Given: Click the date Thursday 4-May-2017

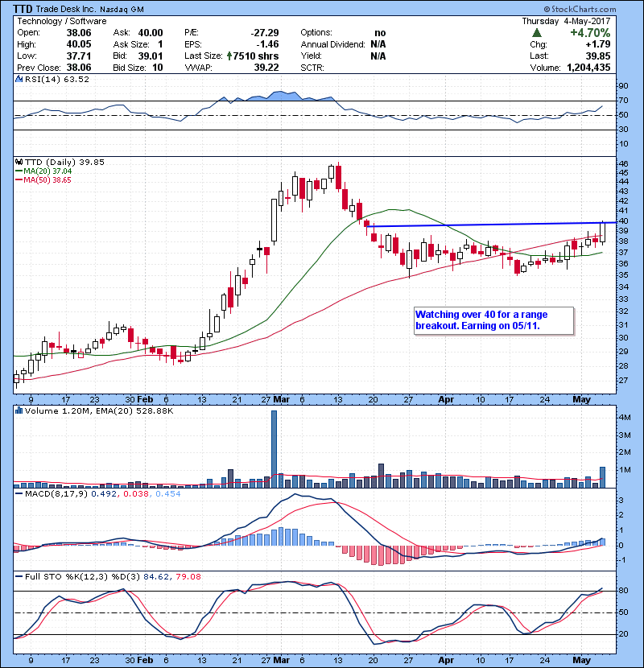Looking at the screenshot, I should (x=566, y=21).
